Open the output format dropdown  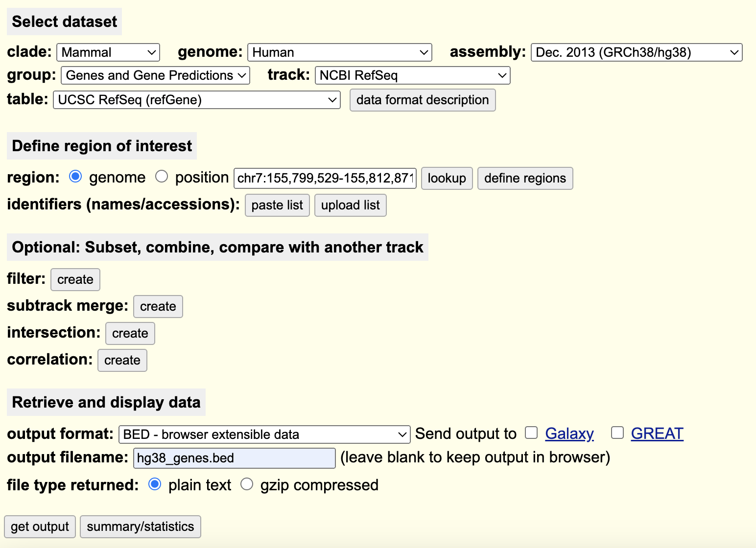coord(264,434)
